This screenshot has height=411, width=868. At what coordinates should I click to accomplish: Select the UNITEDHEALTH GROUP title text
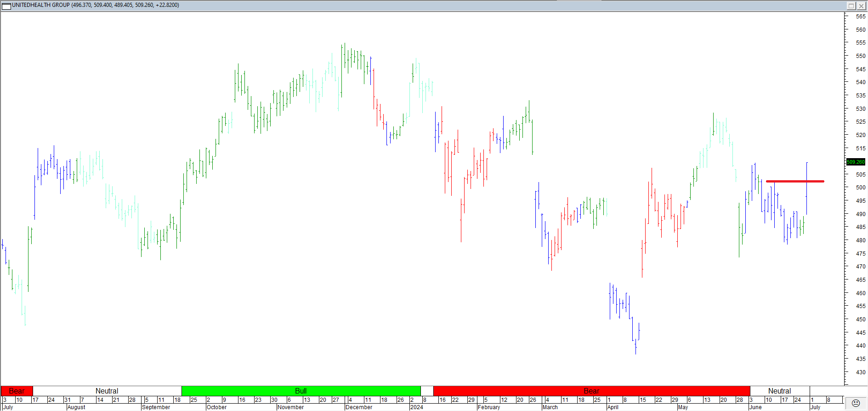[x=41, y=5]
